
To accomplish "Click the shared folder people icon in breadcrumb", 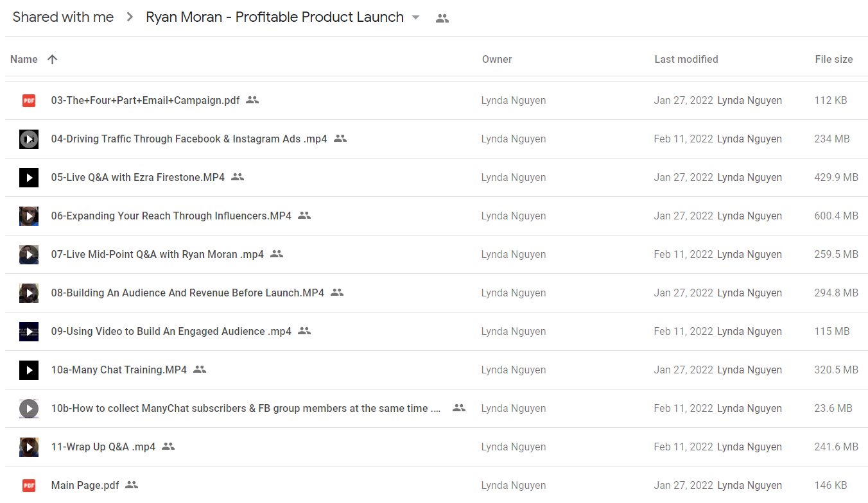I will pos(442,18).
